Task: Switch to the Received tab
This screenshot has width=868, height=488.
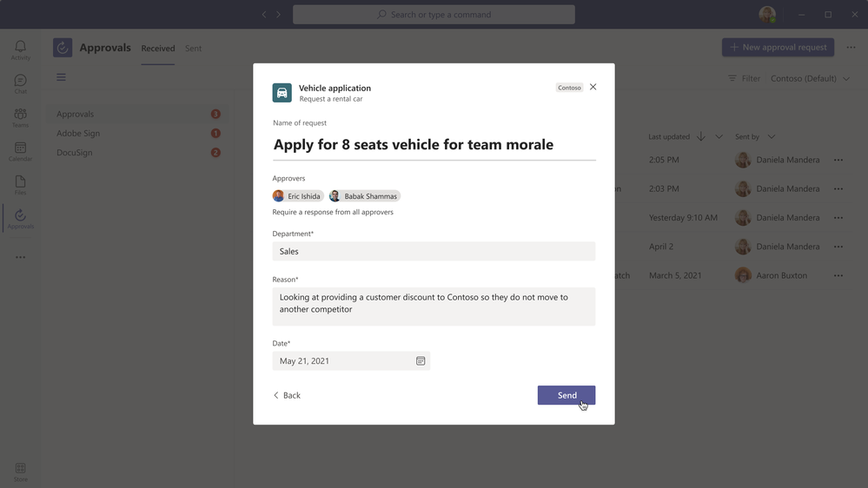Action: click(x=158, y=48)
